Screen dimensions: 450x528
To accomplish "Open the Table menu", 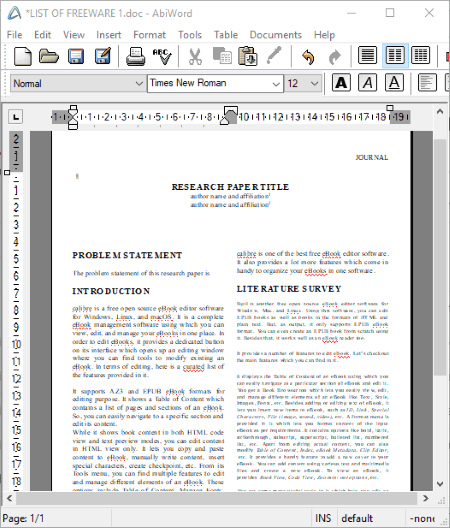I will click(226, 35).
